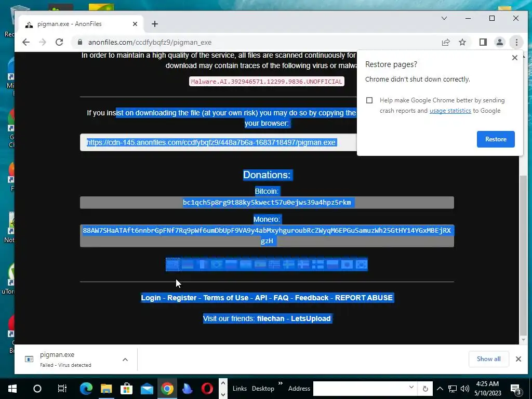
Task: Open Chrome tab search chevron
Action: coord(444,18)
